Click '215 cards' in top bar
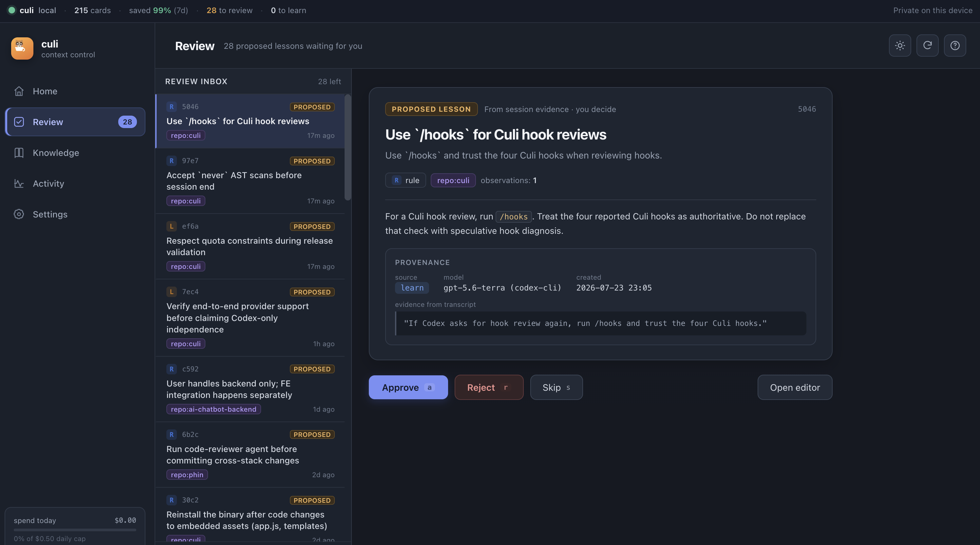This screenshot has width=980, height=545. click(92, 10)
